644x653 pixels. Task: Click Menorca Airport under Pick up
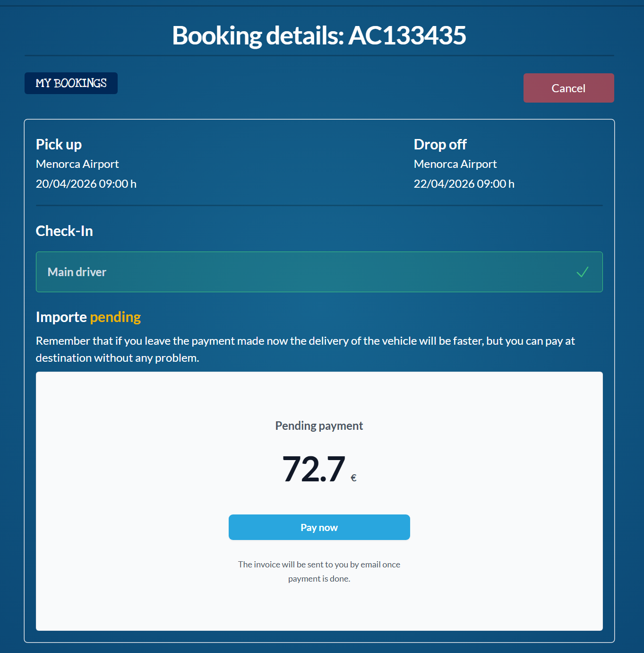[x=77, y=164]
